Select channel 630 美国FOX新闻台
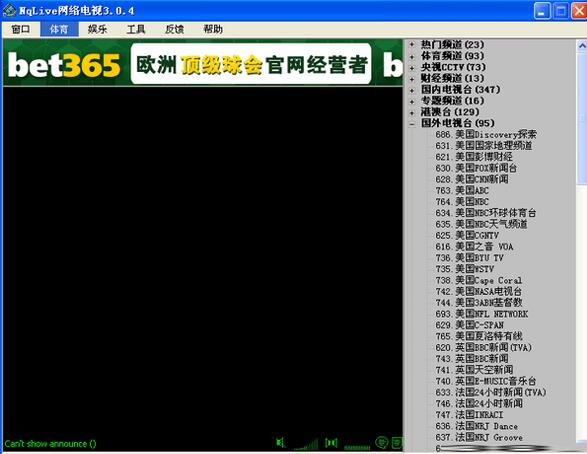 pyautogui.click(x=476, y=168)
